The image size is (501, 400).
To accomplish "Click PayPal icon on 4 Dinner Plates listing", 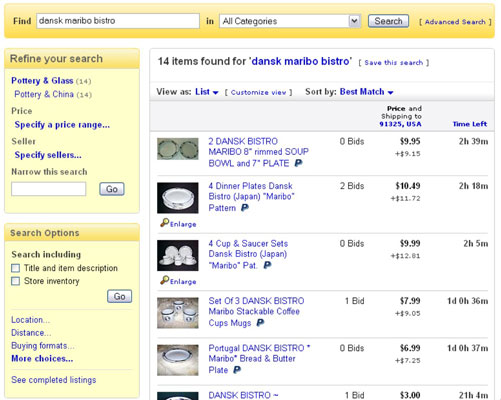I will pos(245,208).
